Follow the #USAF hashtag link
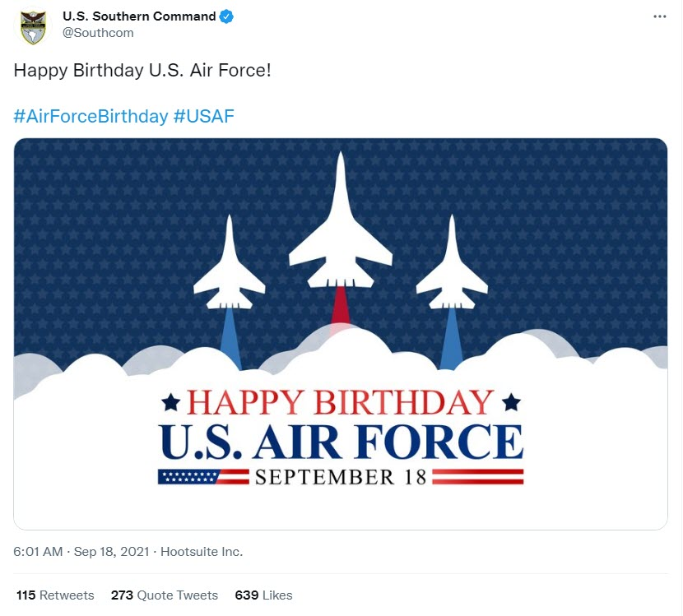683x616 pixels. (203, 116)
